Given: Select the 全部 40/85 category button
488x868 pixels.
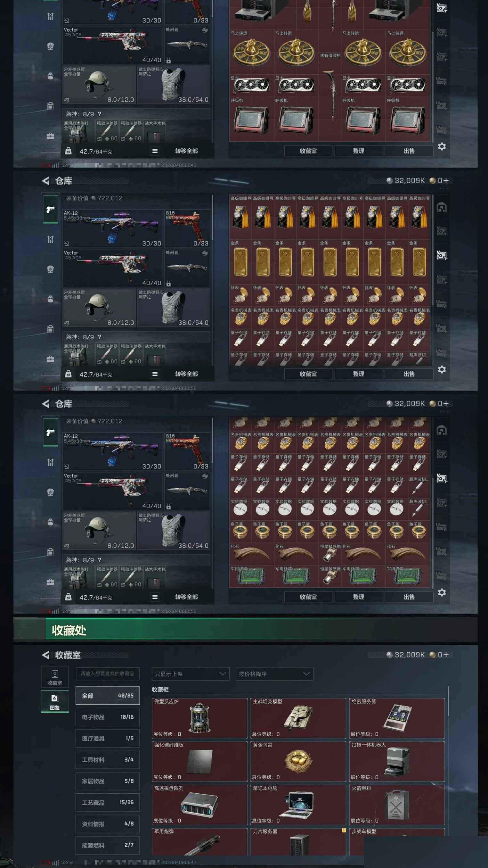Looking at the screenshot, I should pos(108,696).
